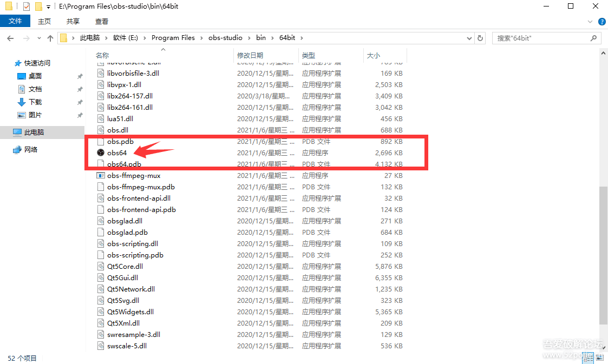Open recent locations dropdown arrow
Viewport: 608px width, 364px height.
click(x=39, y=38)
